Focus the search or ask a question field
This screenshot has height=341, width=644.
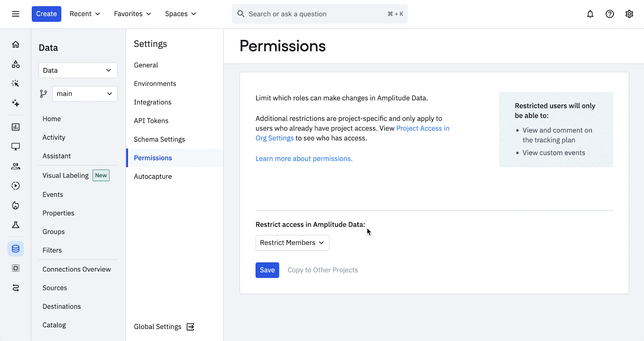point(320,14)
